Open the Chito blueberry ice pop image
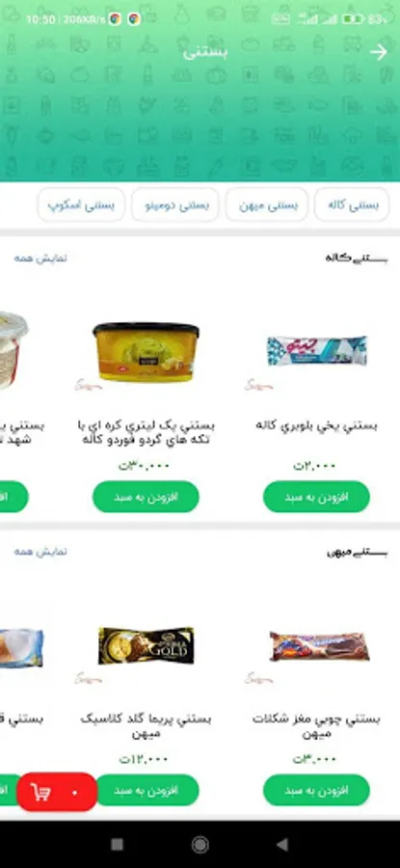400x868 pixels. point(316,351)
